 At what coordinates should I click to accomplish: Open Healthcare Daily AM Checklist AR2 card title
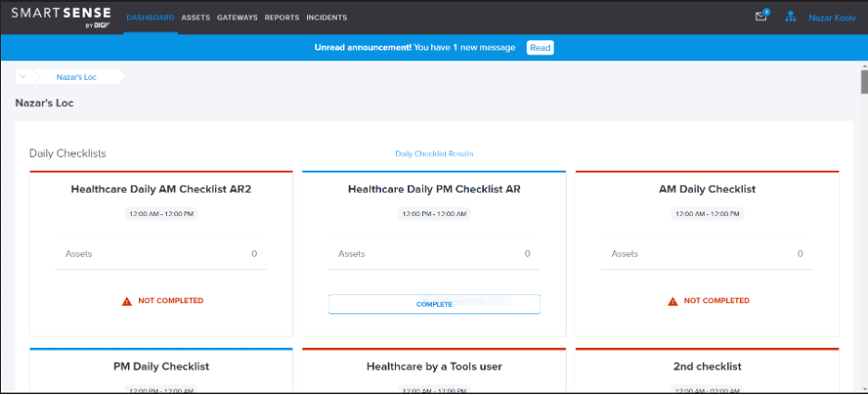[161, 189]
